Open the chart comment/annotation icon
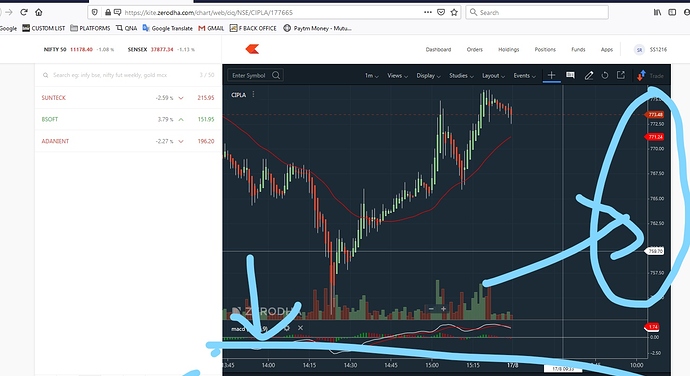Screen dimensions: 690x376 tap(570, 75)
